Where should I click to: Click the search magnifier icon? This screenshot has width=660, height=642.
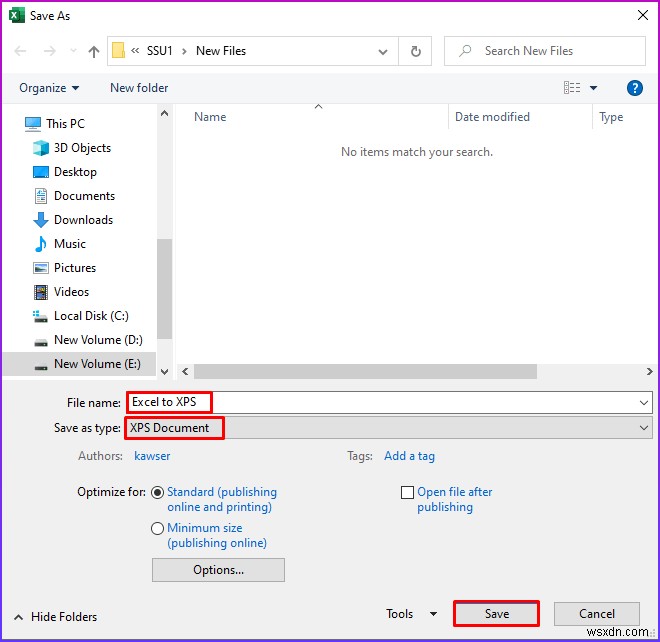[x=465, y=51]
